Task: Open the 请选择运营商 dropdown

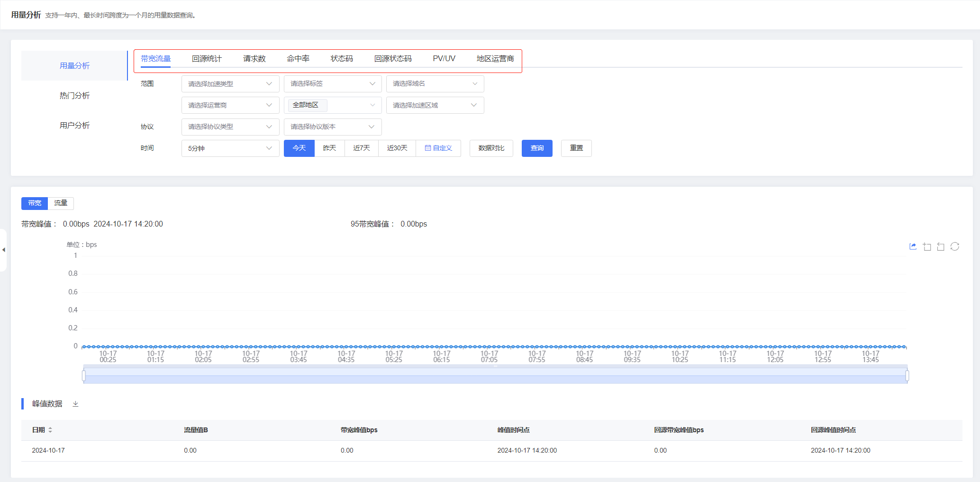Action: click(230, 105)
